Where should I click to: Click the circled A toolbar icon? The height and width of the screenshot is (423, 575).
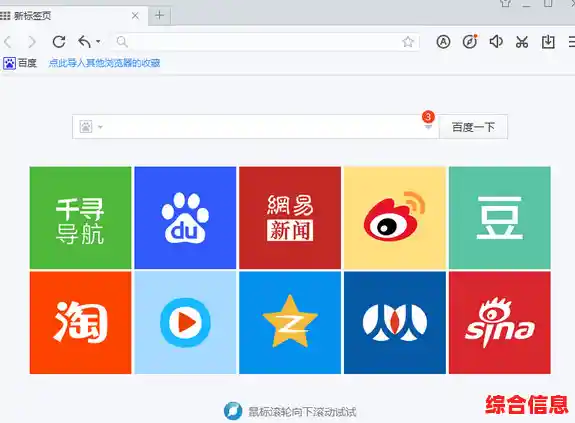[x=443, y=42]
